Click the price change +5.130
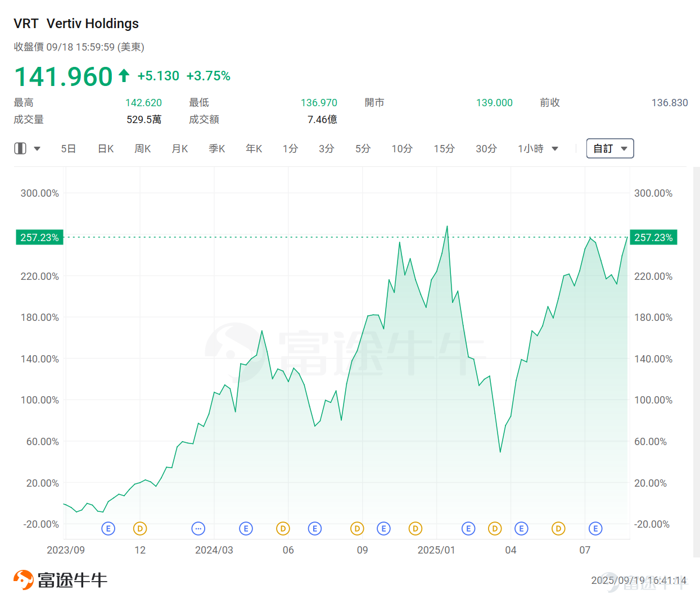The height and width of the screenshot is (603, 700). click(x=159, y=76)
